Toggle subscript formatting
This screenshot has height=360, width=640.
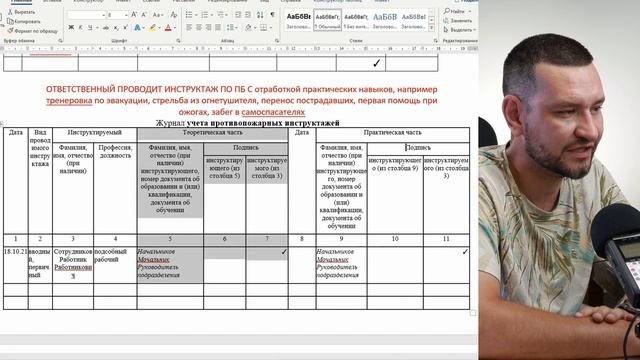pyautogui.click(x=116, y=28)
